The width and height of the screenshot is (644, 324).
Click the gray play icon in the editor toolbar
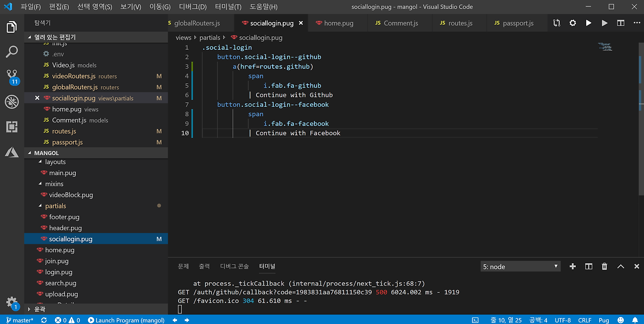[x=605, y=23]
